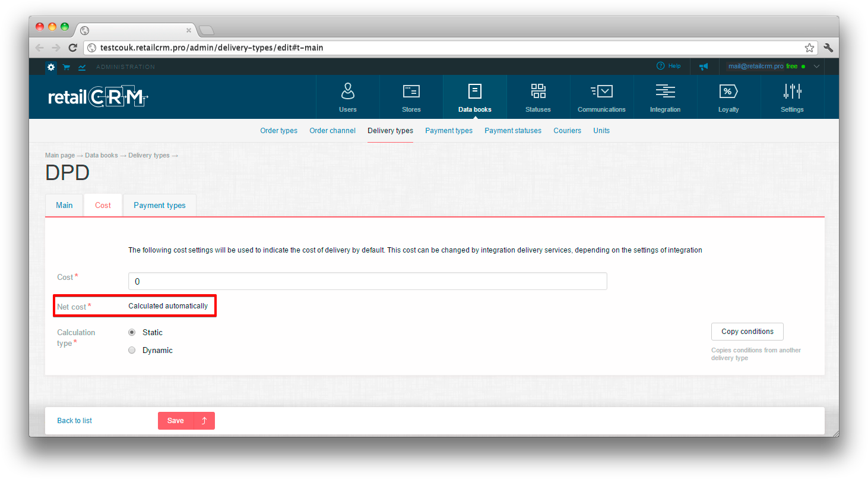
Task: Open Couriers in the submenu
Action: click(x=567, y=131)
